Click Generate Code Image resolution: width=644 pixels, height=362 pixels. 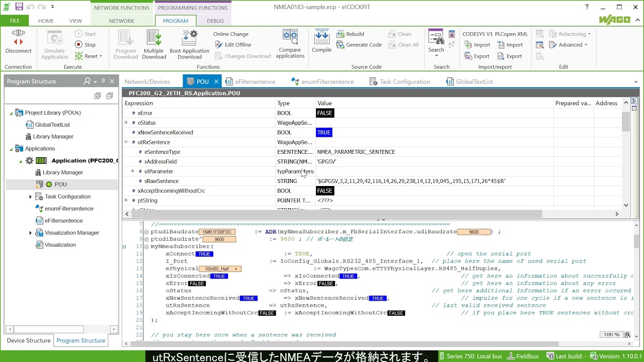359,45
